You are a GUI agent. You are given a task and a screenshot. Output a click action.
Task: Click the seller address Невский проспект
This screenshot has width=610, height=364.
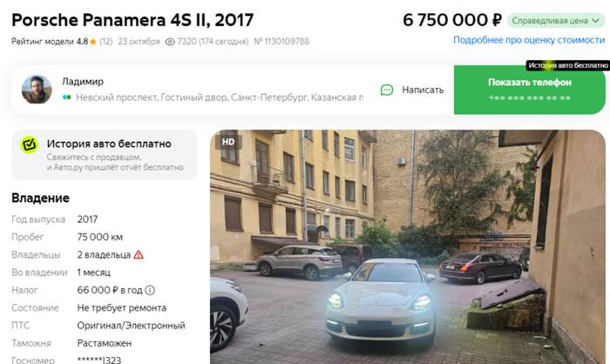pyautogui.click(x=220, y=98)
